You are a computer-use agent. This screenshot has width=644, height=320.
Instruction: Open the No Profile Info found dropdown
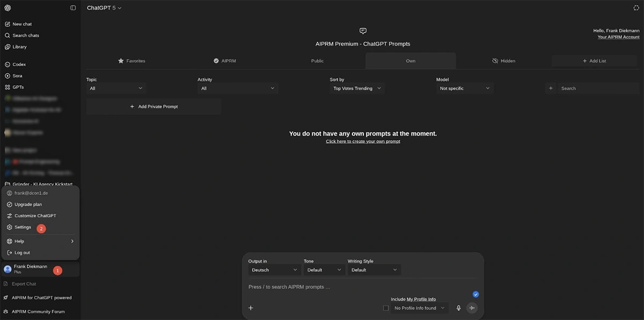click(x=420, y=308)
